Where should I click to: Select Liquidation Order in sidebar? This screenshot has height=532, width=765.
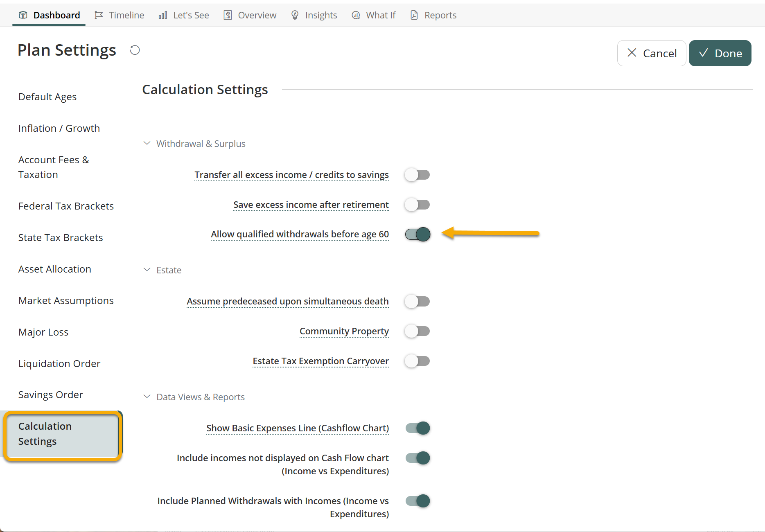coord(59,363)
